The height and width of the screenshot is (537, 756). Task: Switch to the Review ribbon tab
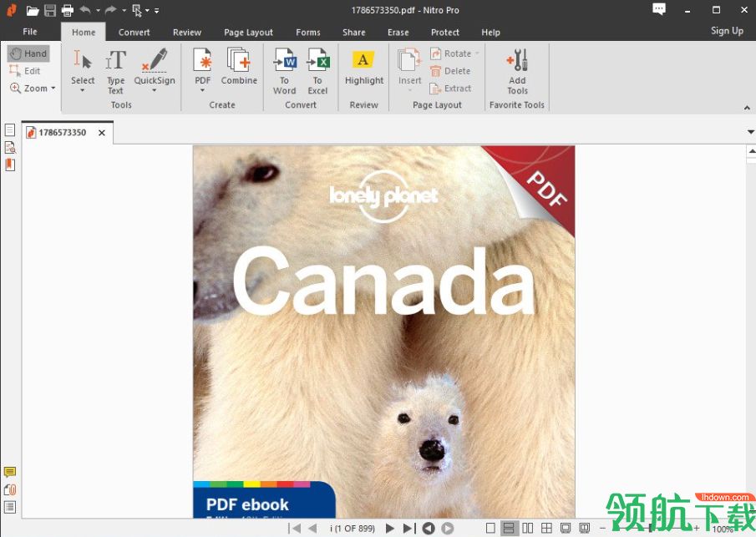click(x=187, y=33)
